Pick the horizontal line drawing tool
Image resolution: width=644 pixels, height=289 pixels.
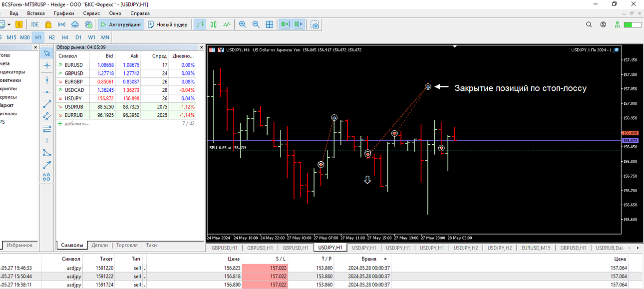coord(47,92)
